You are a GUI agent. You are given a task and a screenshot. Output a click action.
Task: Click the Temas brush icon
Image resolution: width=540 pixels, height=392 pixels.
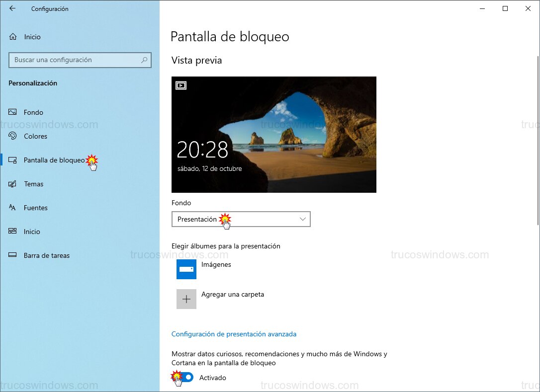[x=13, y=184]
